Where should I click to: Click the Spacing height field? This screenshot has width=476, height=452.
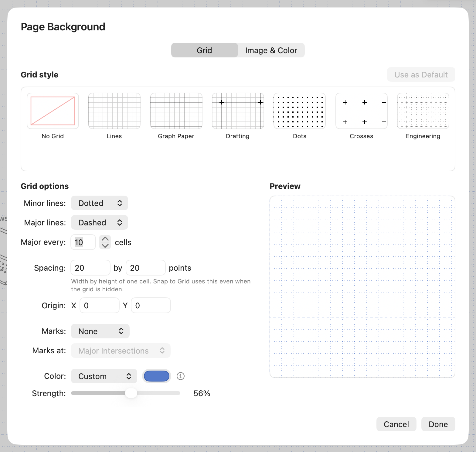(146, 268)
